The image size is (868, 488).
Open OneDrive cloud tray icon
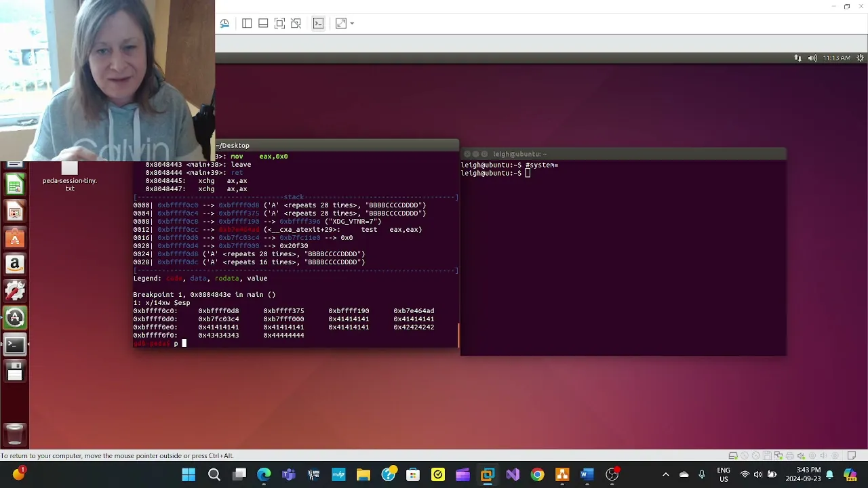coord(684,475)
